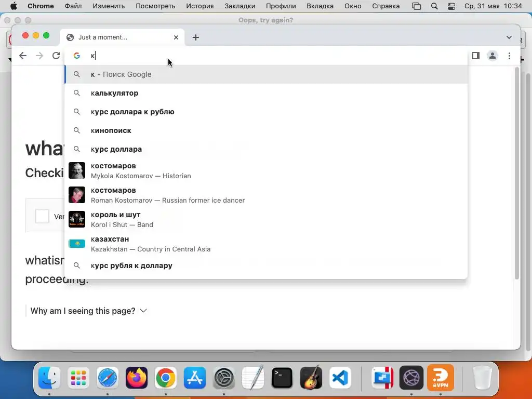Click Chrome icon in the Dock

[166, 378]
